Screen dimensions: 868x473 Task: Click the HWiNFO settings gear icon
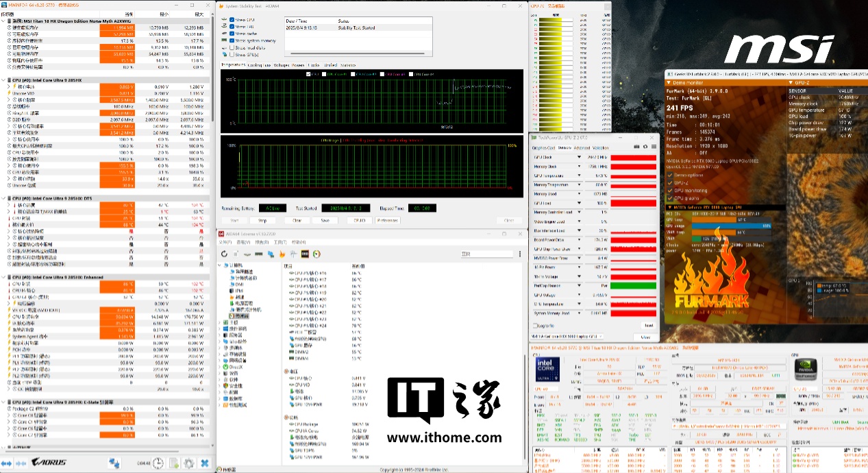coord(189,463)
